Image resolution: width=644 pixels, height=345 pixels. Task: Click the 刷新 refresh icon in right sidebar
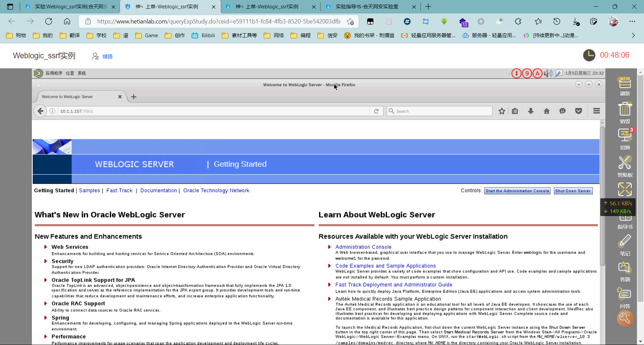(625, 83)
